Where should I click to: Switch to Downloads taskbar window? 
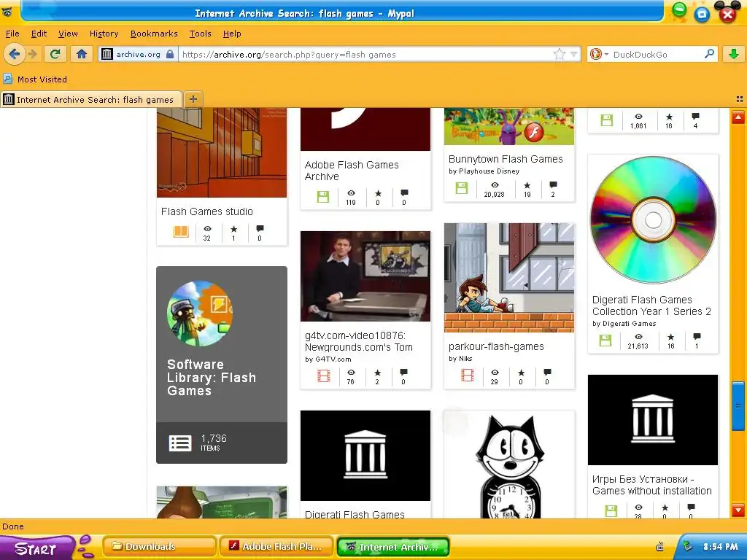[160, 547]
